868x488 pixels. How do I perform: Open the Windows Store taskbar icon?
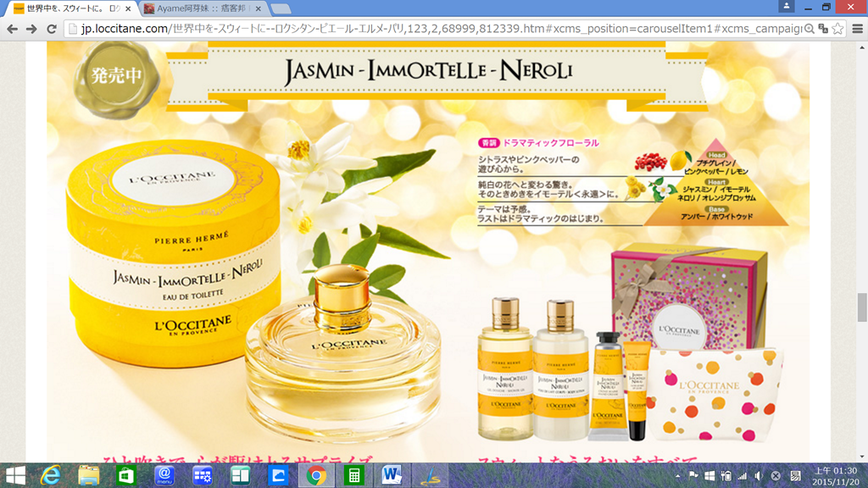[126, 476]
